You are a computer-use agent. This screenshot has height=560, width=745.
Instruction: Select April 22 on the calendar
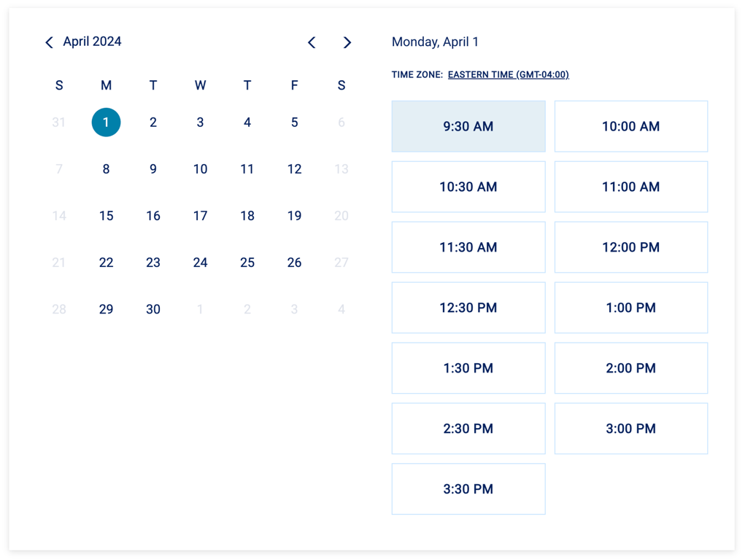[106, 262]
